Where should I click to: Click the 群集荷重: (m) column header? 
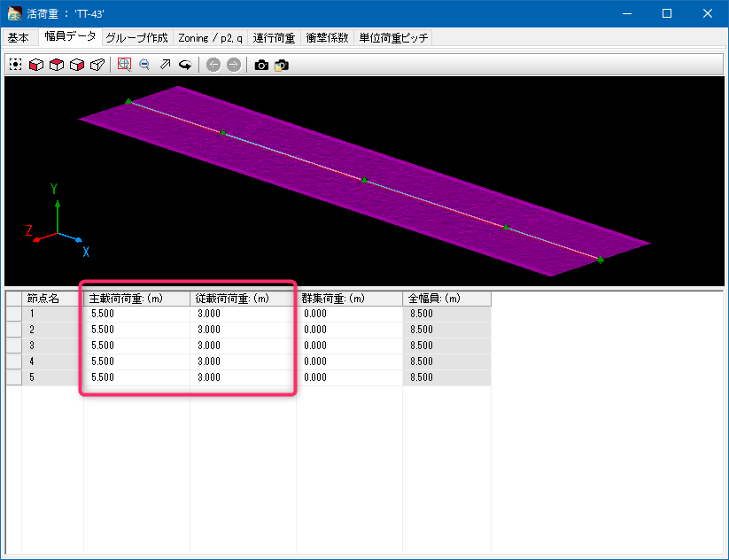tap(350, 299)
